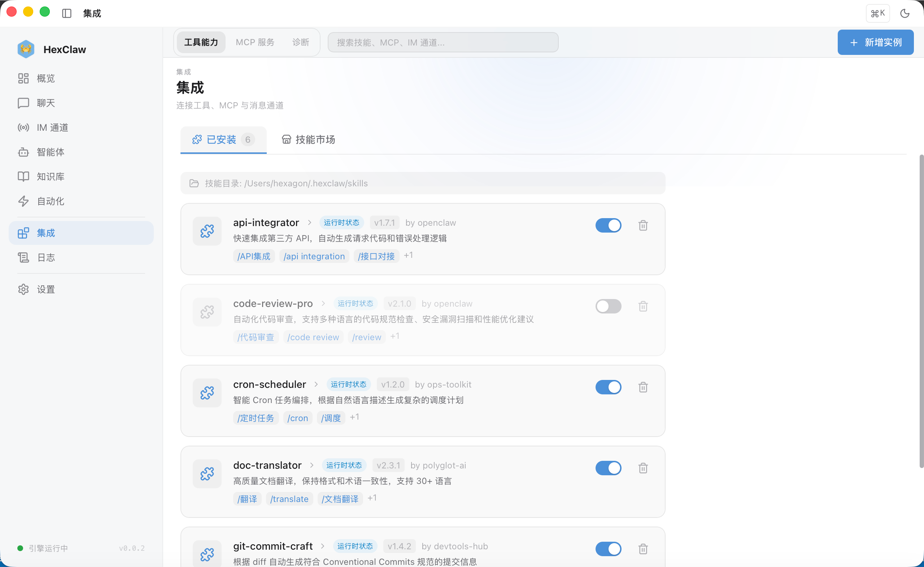Click git-commit-craft 运行时状态 badge

(x=355, y=546)
